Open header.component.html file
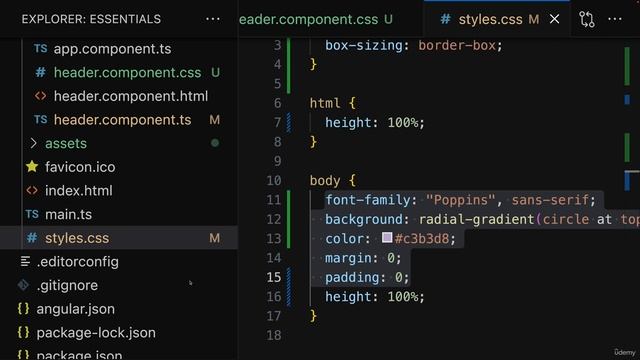This screenshot has width=640, height=360. point(131,96)
